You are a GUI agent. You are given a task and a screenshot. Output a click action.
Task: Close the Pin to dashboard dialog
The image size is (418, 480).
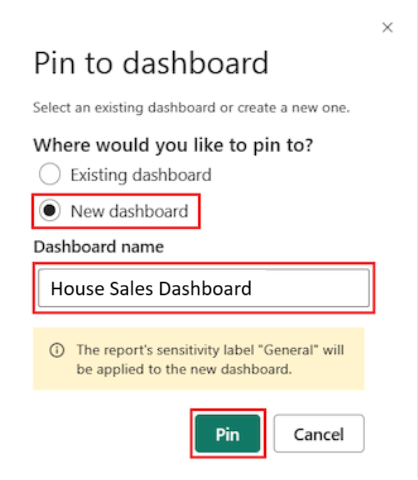[x=387, y=27]
